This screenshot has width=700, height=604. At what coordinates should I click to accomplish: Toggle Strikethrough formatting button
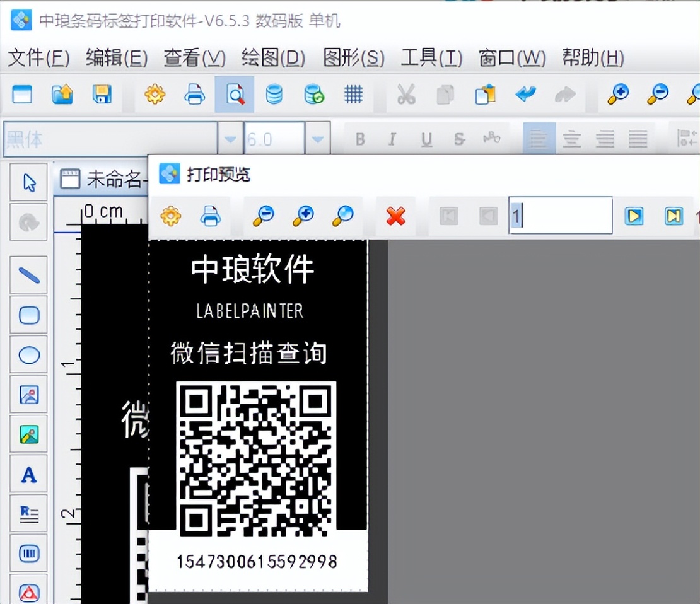tap(459, 139)
